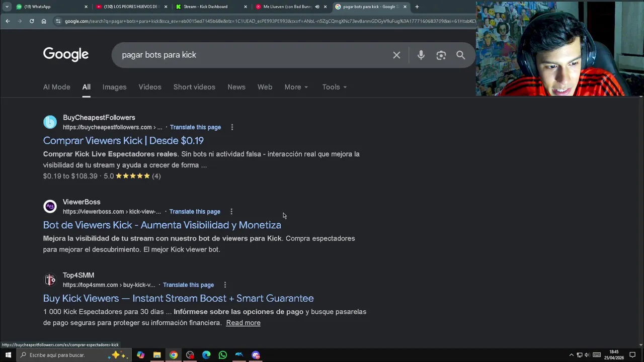Click the Google logo

click(x=66, y=55)
